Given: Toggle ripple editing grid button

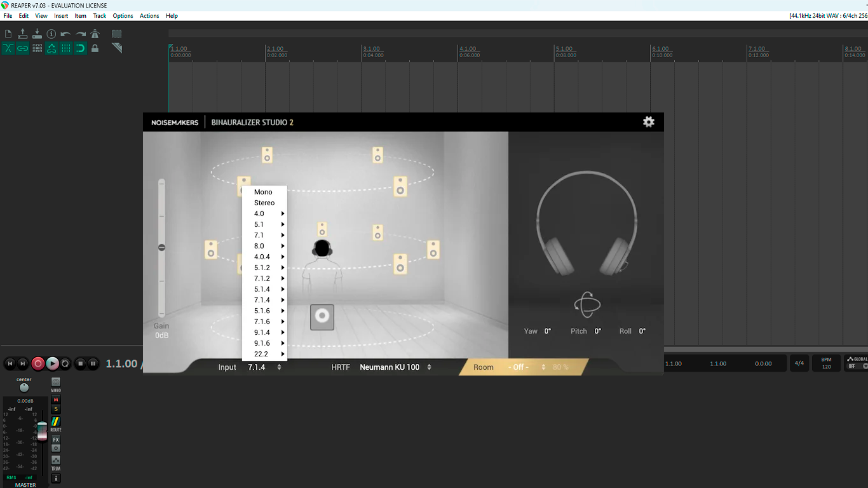Looking at the screenshot, I should point(37,48).
